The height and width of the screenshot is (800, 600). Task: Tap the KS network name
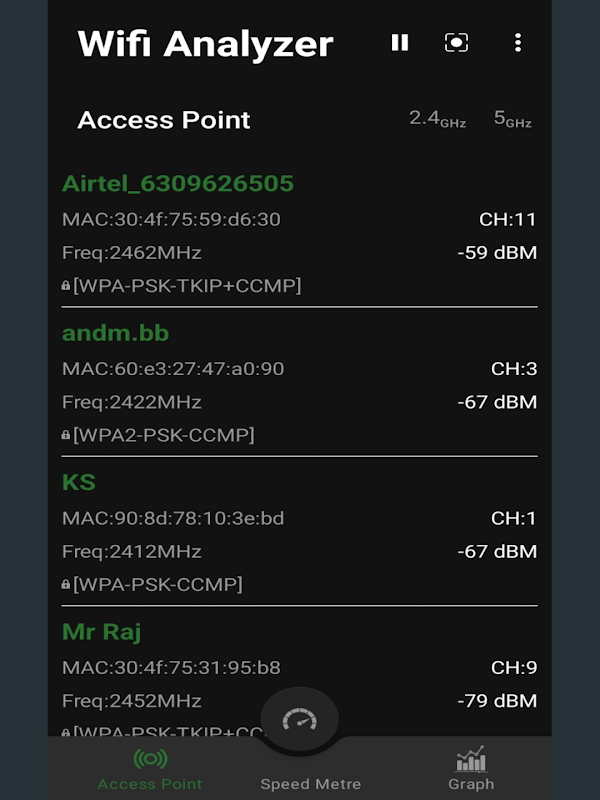[79, 482]
